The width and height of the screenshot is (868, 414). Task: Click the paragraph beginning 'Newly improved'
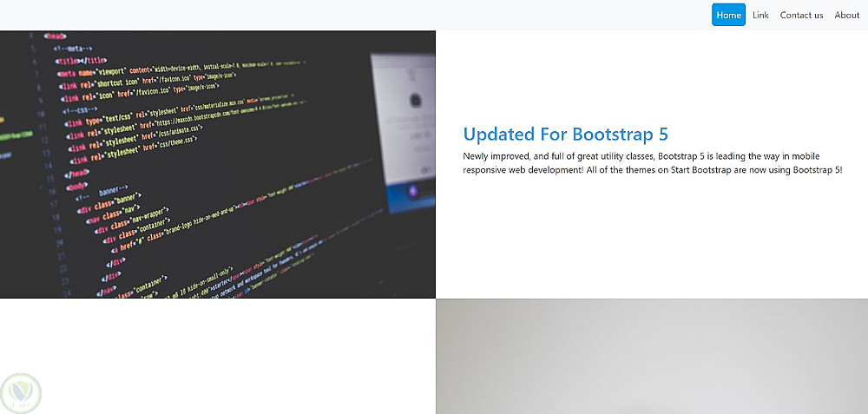click(x=653, y=162)
